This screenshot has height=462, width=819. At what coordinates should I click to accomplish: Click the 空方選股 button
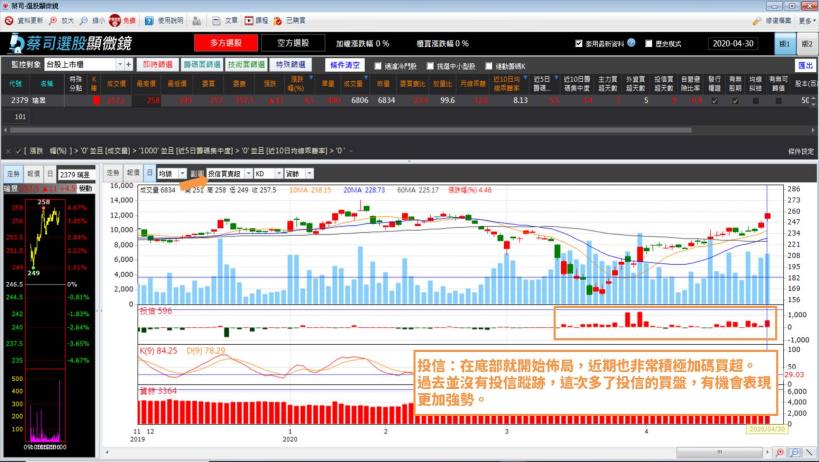pyautogui.click(x=293, y=43)
